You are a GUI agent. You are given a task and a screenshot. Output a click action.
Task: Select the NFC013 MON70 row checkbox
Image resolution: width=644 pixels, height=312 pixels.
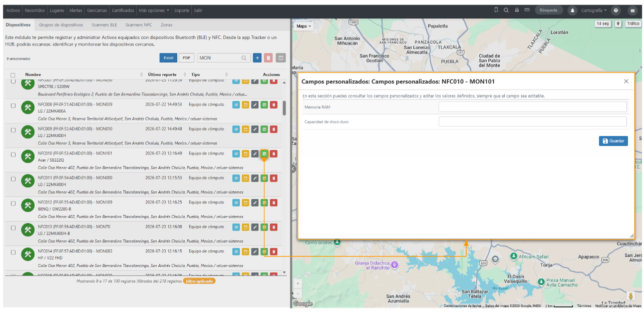tap(14, 228)
